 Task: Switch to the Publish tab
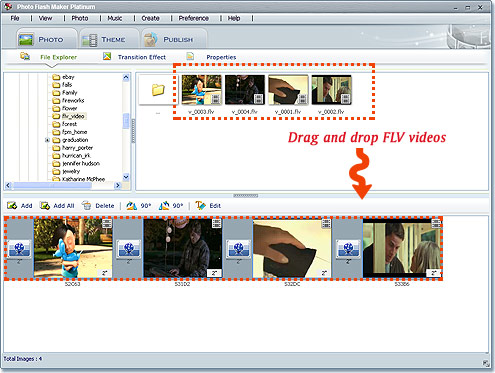click(x=173, y=39)
